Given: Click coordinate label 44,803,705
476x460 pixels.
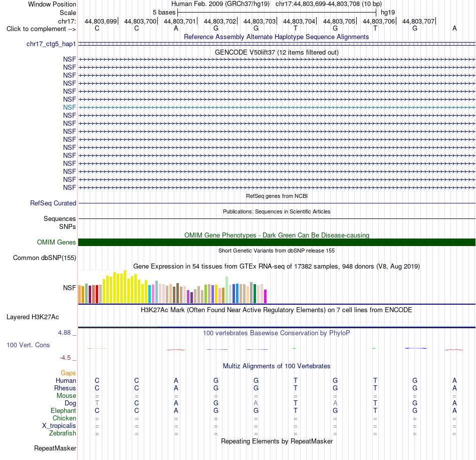Looking at the screenshot, I should click(339, 21).
